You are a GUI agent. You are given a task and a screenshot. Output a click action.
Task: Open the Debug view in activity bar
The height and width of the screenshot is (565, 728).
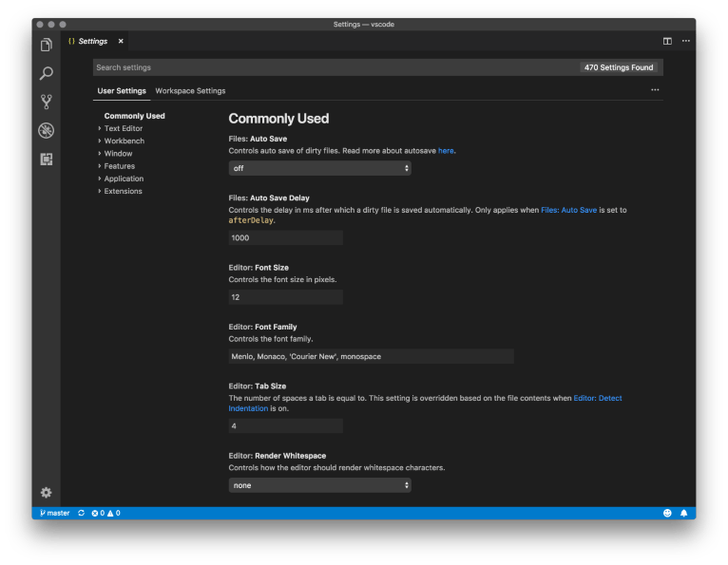(46, 130)
